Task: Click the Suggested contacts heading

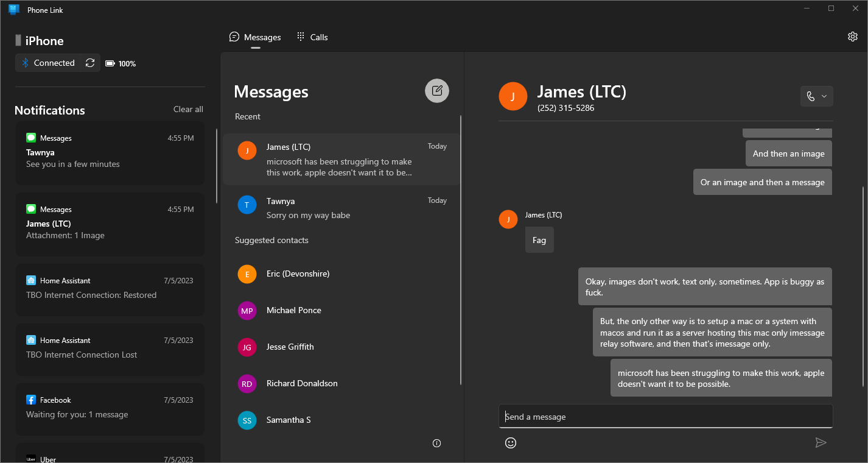Action: point(271,240)
